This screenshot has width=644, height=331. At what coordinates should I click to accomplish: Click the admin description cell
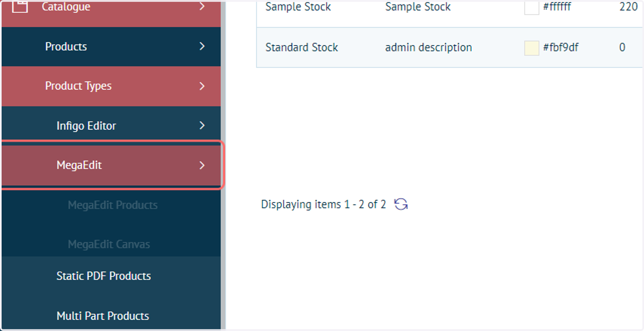(x=429, y=47)
